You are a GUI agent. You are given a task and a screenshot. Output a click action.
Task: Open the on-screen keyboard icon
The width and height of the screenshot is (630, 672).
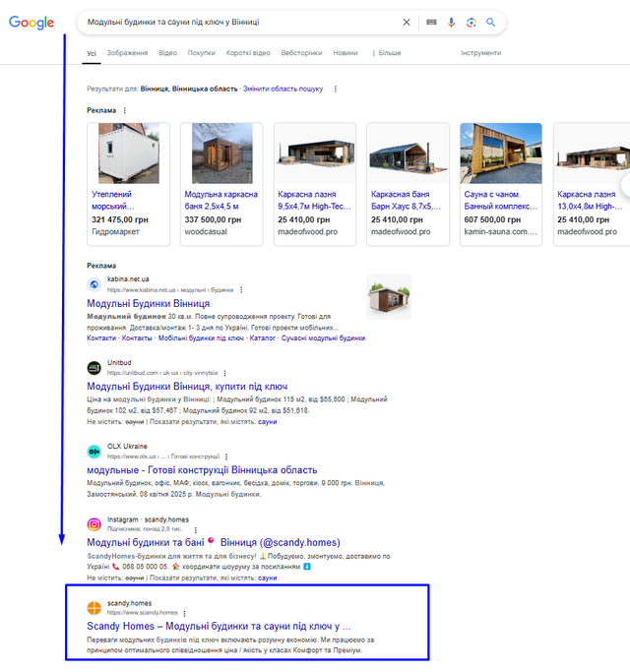pos(431,23)
